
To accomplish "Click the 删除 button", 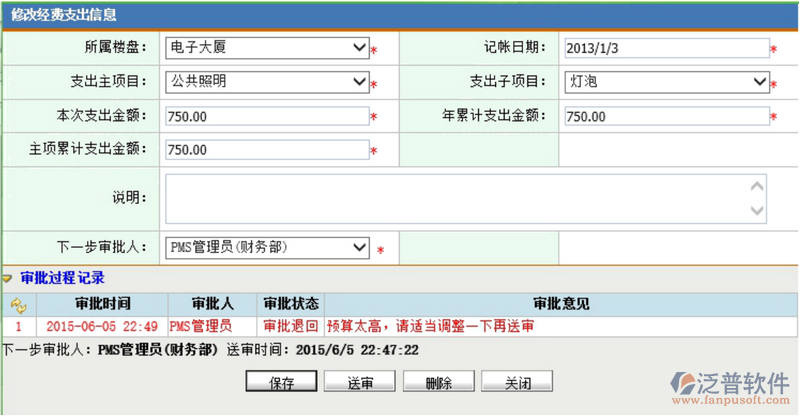I will click(439, 382).
